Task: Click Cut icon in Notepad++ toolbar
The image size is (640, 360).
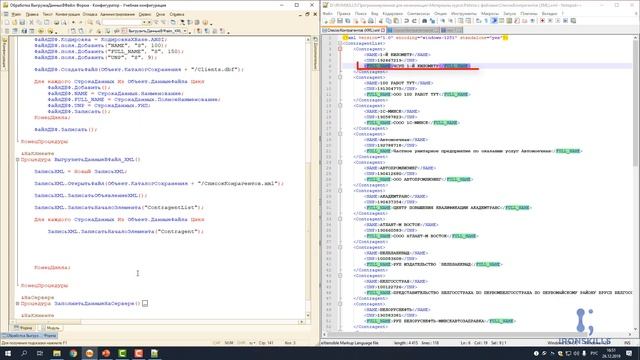Action: tap(380, 20)
